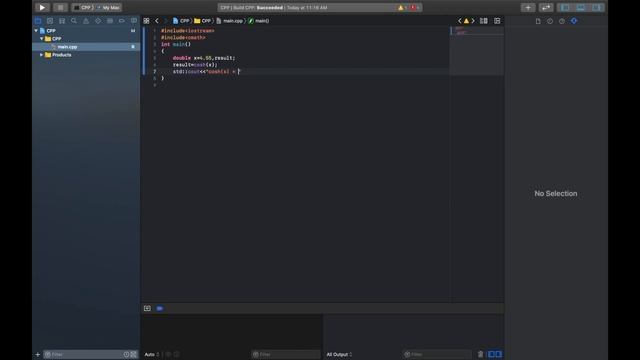Add a new file with plus at navigator bottom

[x=38, y=355]
